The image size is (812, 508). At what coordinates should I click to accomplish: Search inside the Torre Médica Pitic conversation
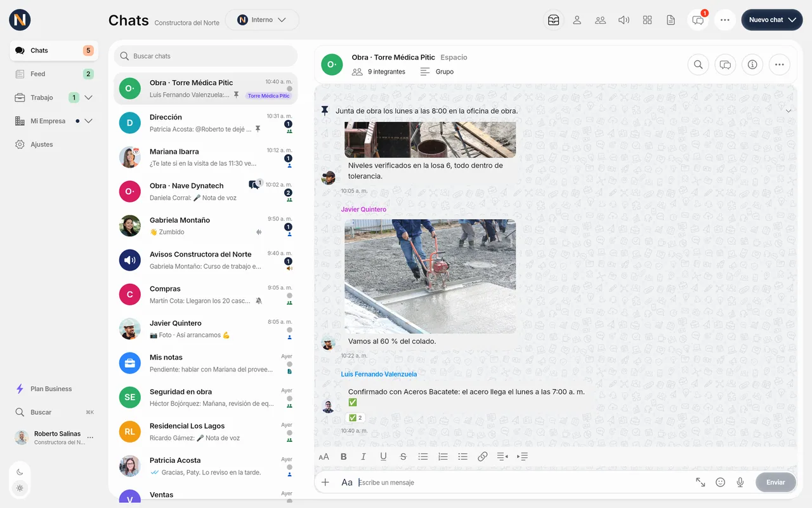click(x=698, y=64)
